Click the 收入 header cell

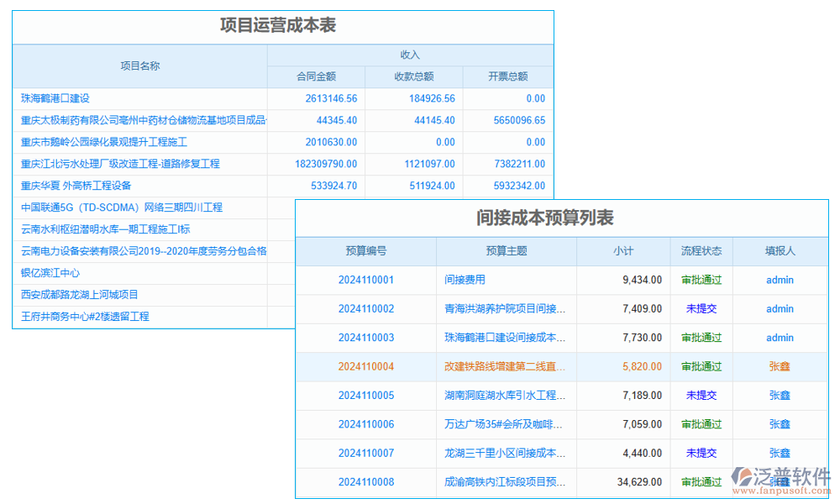pos(410,54)
